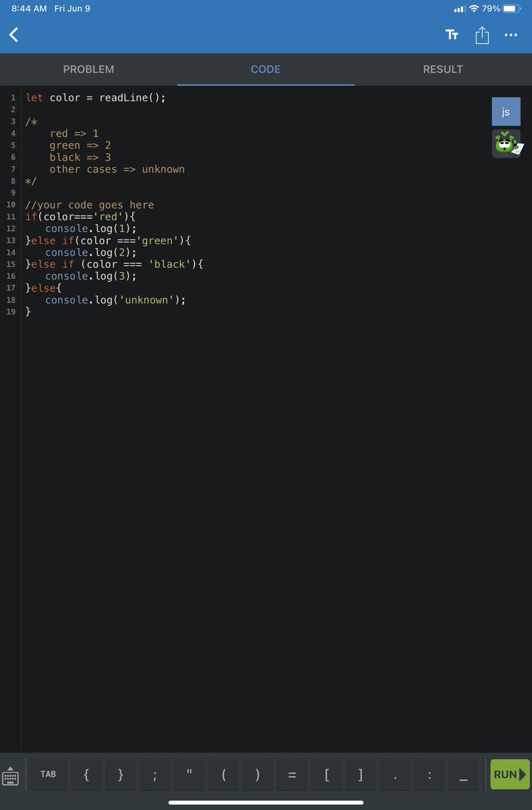
Task: Insert a semicolon from the shortcut bar
Action: pyautogui.click(x=155, y=774)
